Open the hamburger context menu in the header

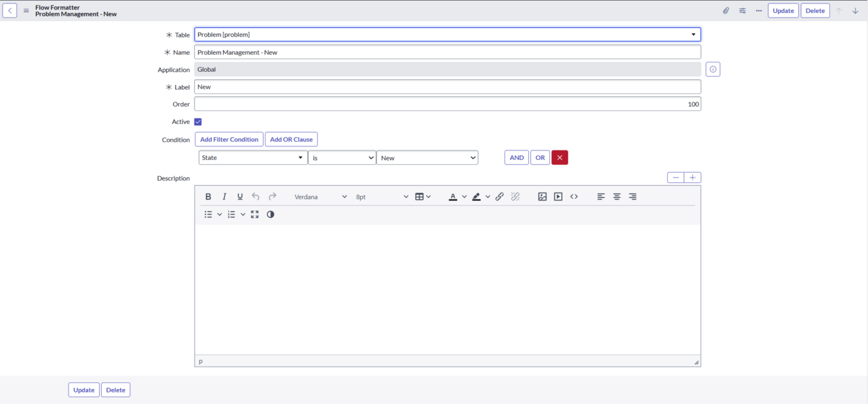pos(26,11)
